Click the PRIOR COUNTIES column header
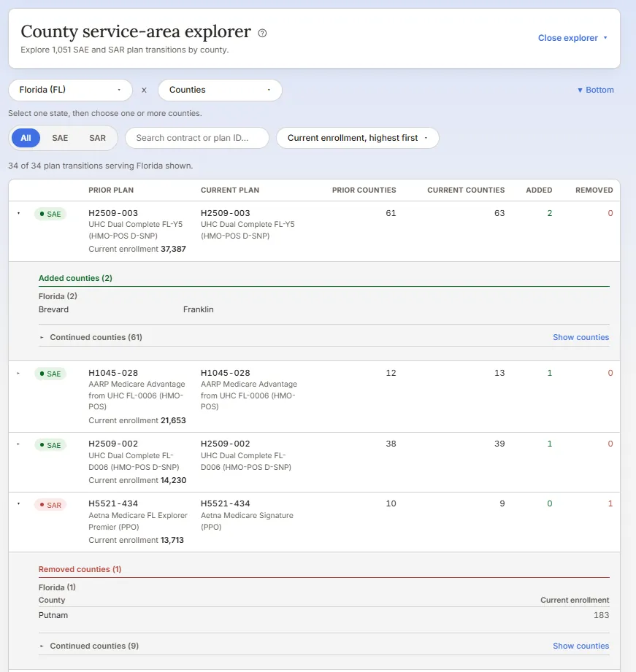This screenshot has width=636, height=672. point(364,190)
